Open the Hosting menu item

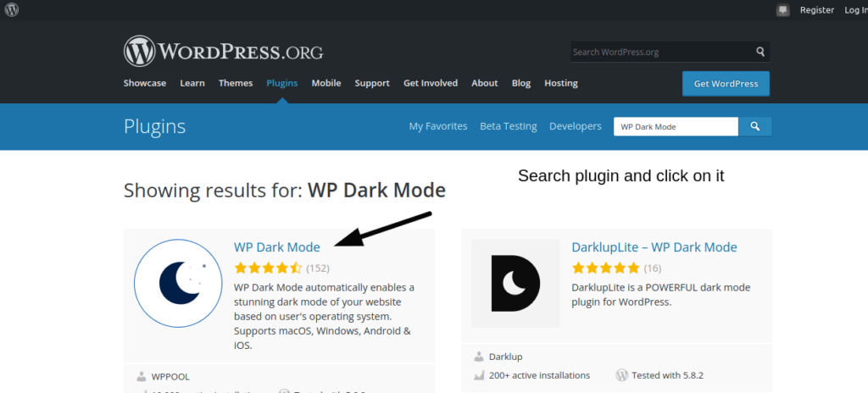point(561,83)
